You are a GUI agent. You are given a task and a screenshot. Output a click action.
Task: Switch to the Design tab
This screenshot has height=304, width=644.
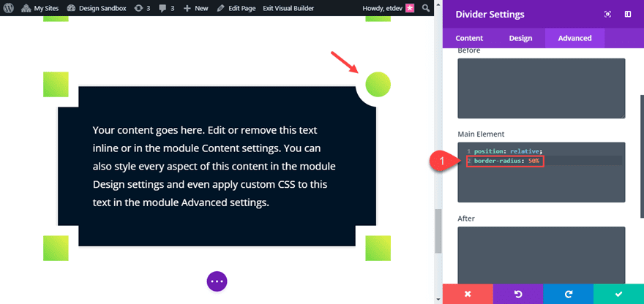(x=520, y=38)
